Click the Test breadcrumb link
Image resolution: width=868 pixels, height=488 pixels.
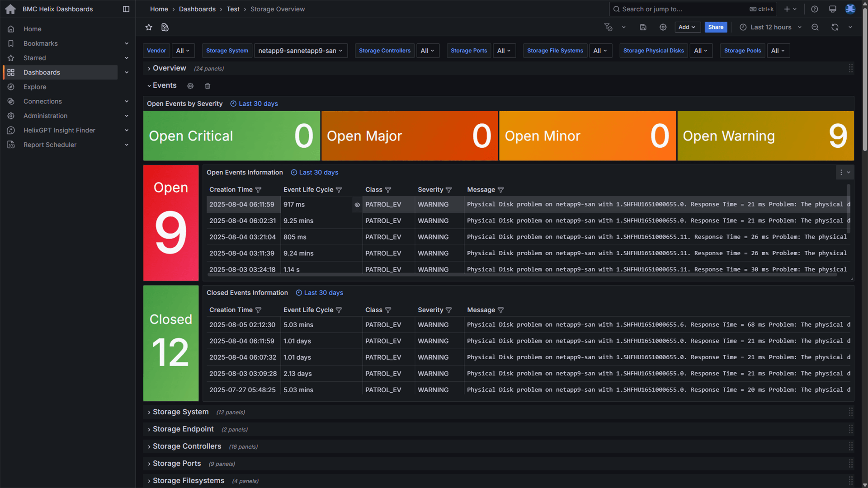point(233,9)
